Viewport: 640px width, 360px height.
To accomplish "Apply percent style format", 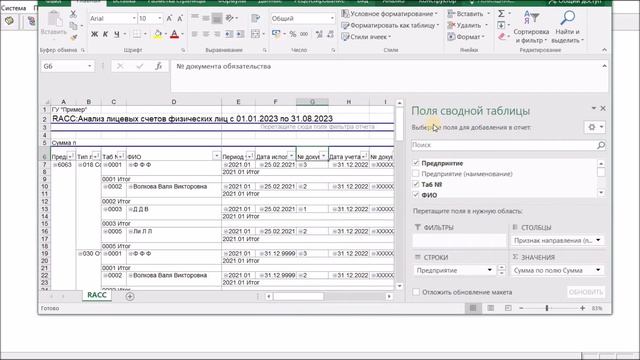I will pyautogui.click(x=293, y=34).
